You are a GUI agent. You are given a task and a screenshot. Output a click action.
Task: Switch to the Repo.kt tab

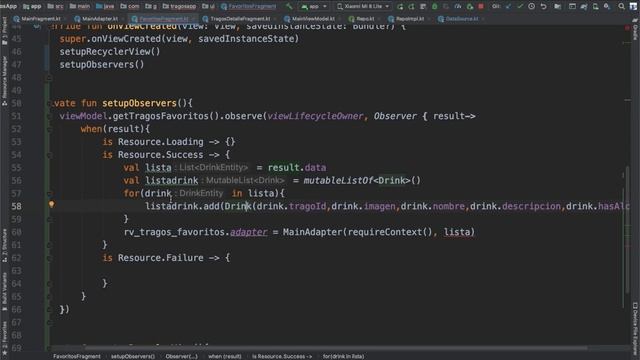362,19
